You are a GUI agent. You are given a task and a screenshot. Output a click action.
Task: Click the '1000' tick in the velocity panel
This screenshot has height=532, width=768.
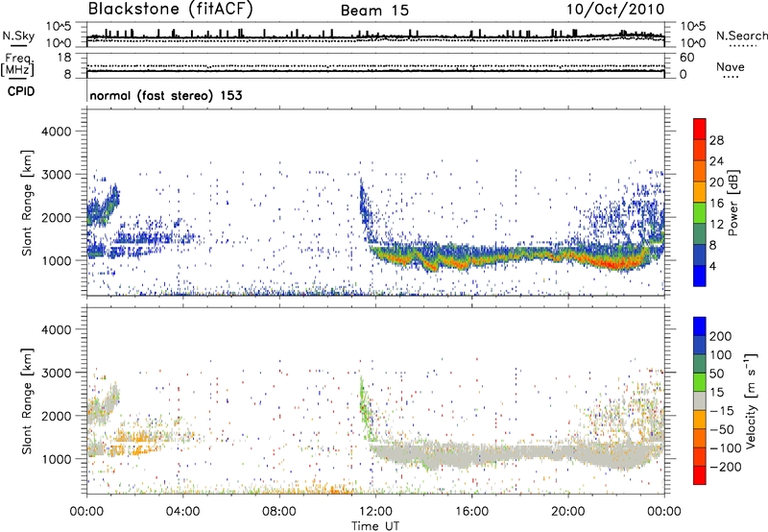coord(57,459)
